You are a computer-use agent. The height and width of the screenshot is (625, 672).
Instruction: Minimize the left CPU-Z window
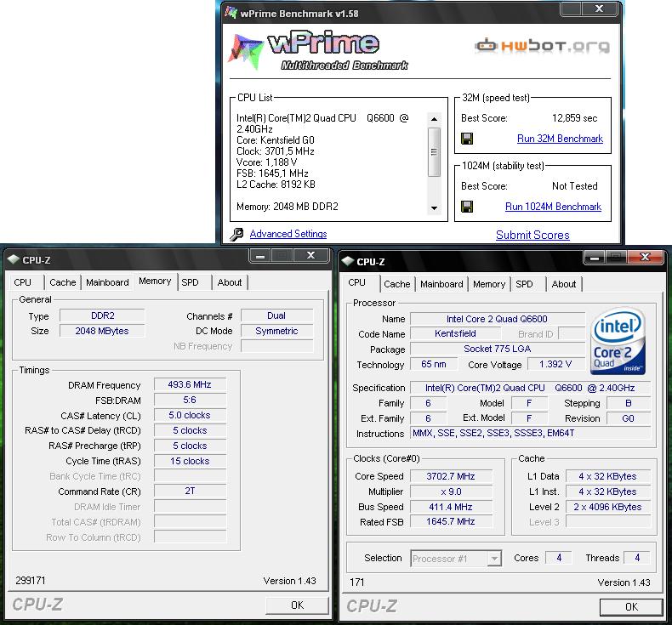260,256
